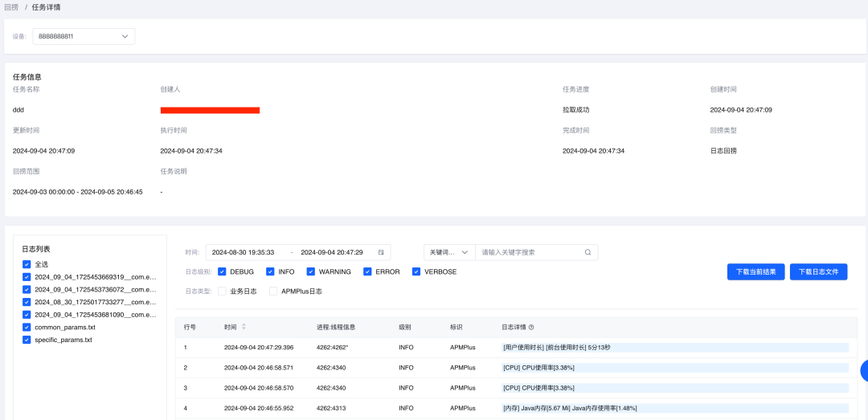Click the 下载日志文件 button
Image resolution: width=868 pixels, height=420 pixels.
pos(818,272)
